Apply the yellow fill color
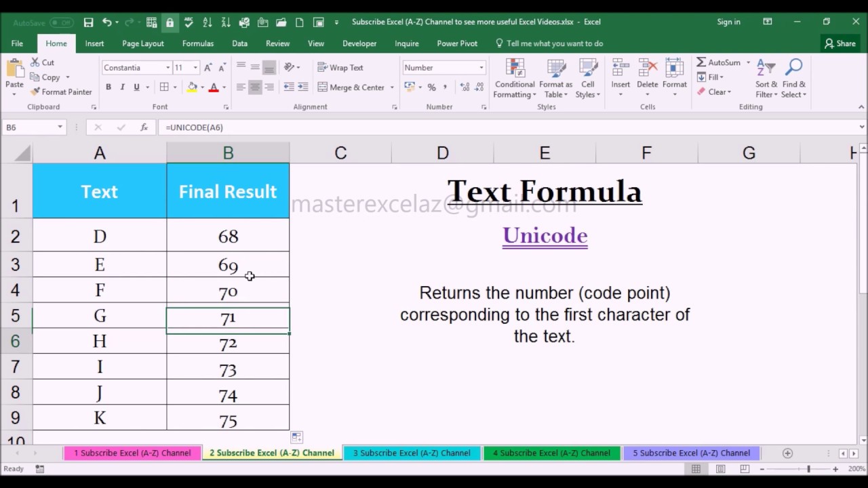 [x=193, y=87]
